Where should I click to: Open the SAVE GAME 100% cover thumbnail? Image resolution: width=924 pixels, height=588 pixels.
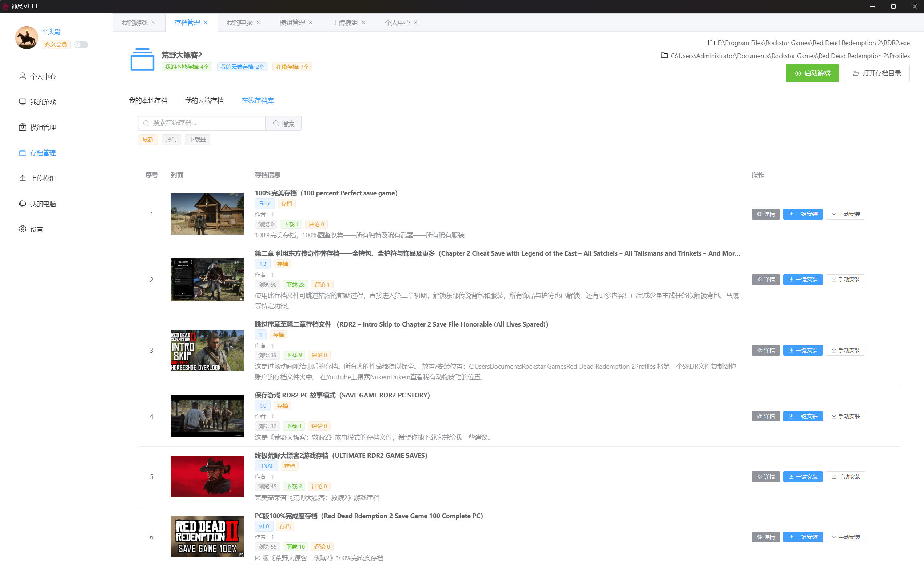pyautogui.click(x=207, y=537)
